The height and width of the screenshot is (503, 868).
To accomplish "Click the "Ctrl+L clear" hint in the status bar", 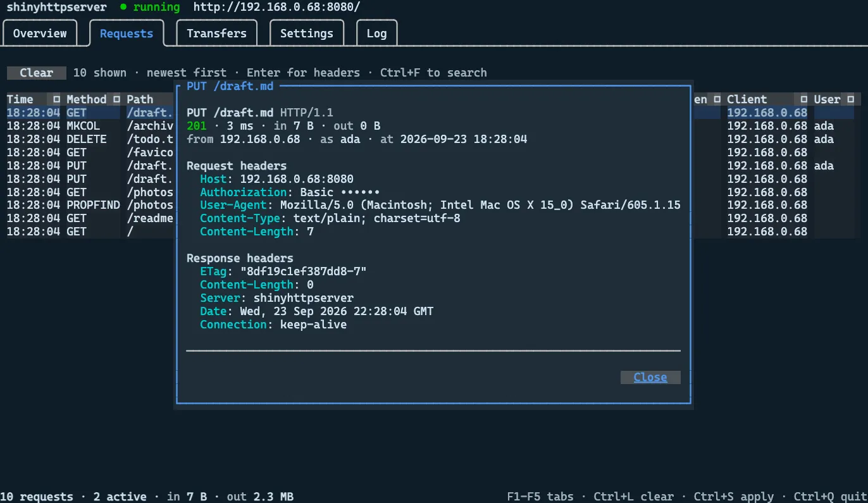I will [633, 497].
